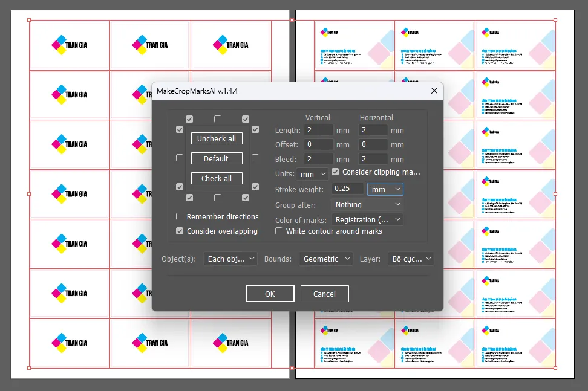Uncheck Consider clipping mask option

[335, 172]
